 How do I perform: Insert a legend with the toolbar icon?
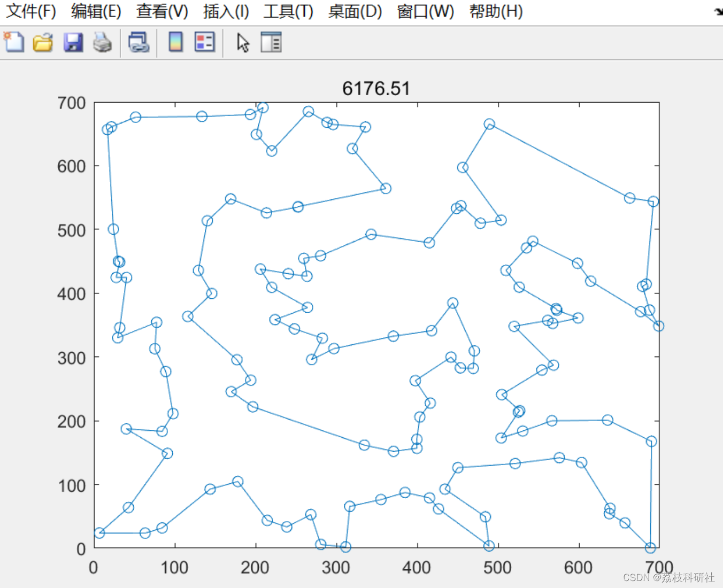[205, 42]
